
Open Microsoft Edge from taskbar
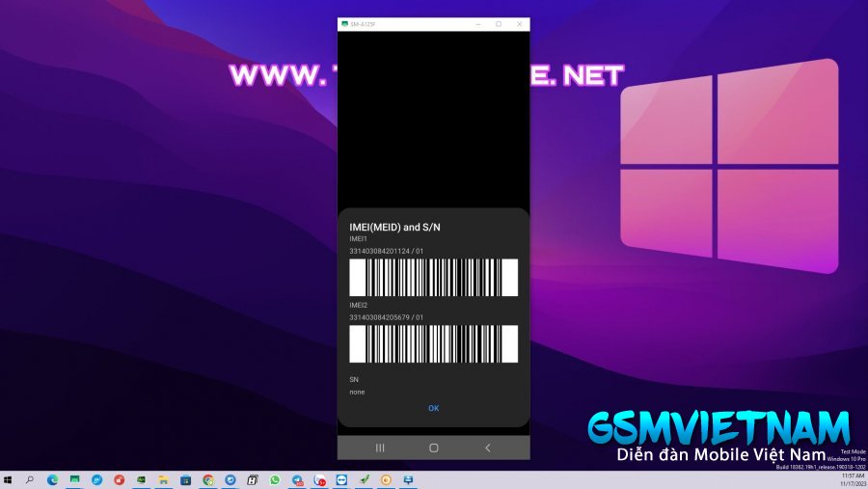(52, 480)
